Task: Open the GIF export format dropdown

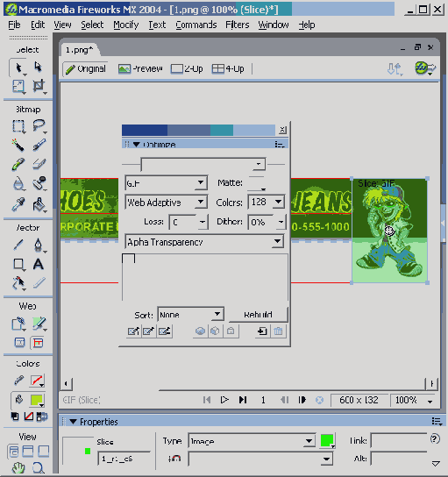Action: (x=167, y=183)
